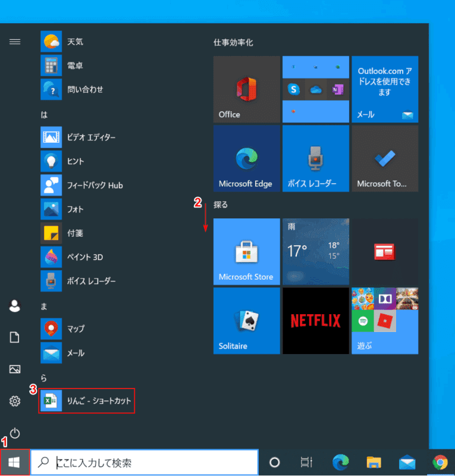The width and height of the screenshot is (455, 476).
Task: Open OneNote icon in folder tile
Action: [x=338, y=89]
